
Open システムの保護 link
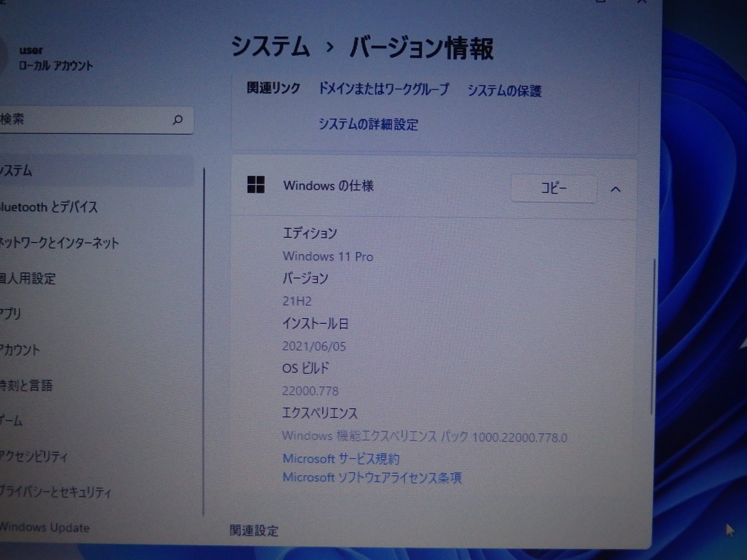[504, 91]
